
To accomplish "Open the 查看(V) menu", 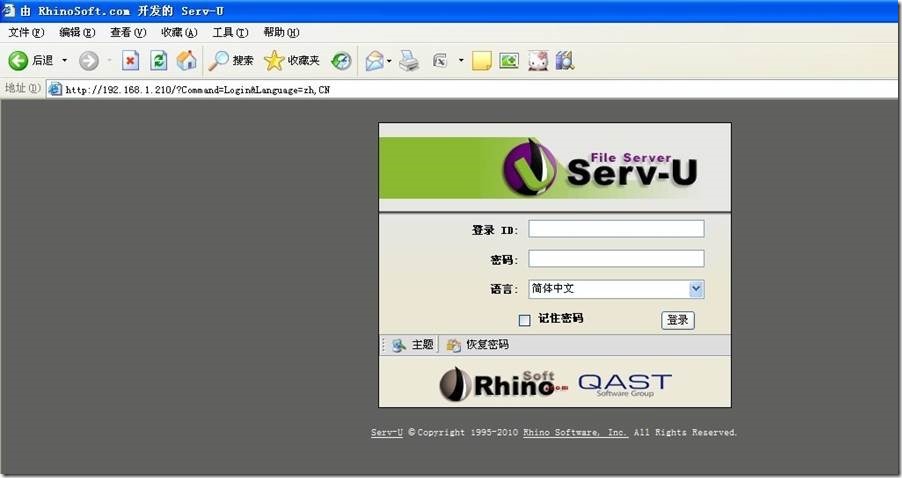I will pos(128,32).
